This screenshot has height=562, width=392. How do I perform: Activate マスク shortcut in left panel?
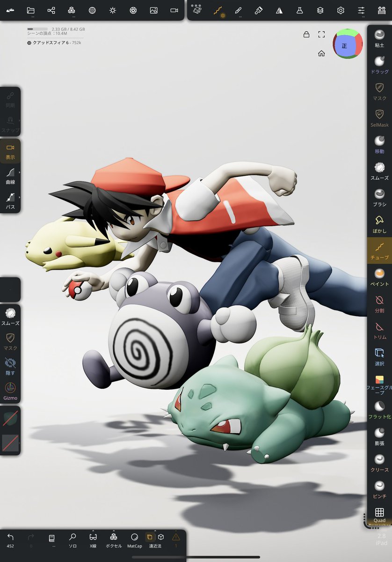(x=10, y=341)
